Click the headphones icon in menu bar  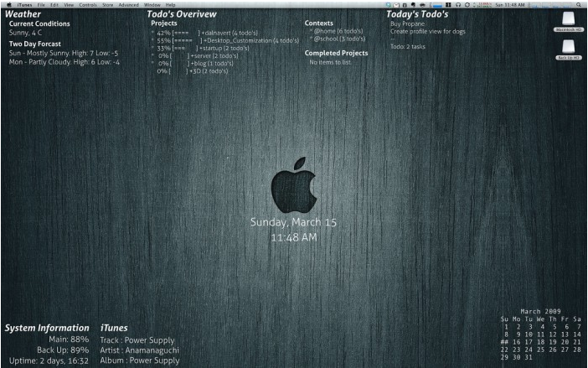[x=458, y=5]
